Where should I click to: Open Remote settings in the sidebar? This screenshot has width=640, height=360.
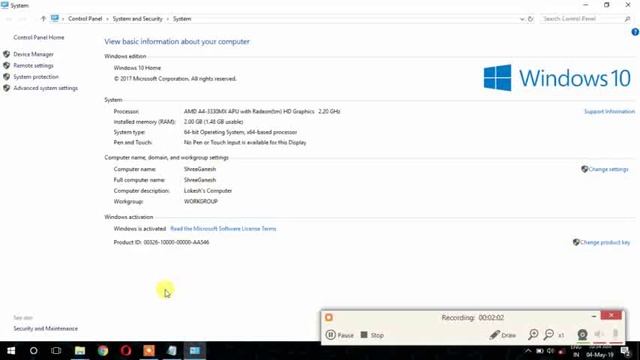point(33,65)
